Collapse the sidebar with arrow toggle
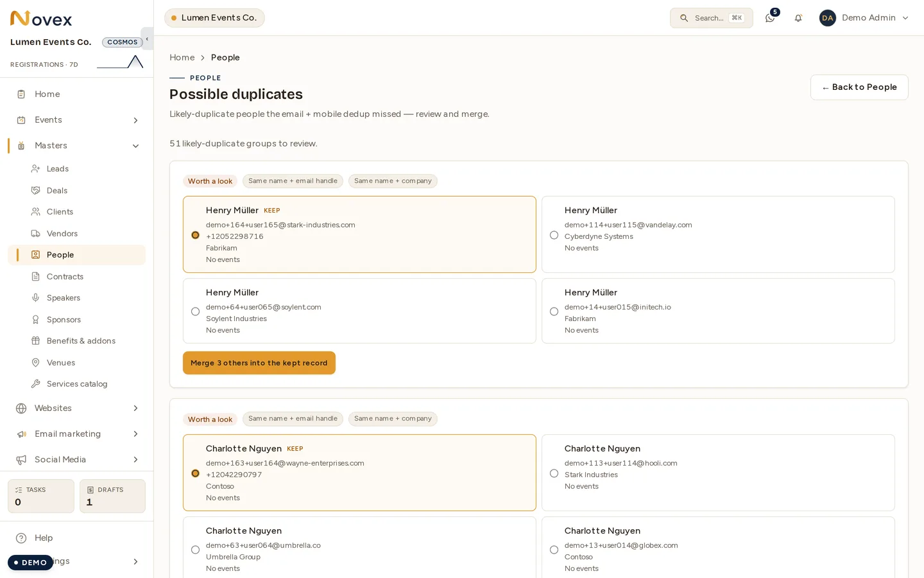Image resolution: width=924 pixels, height=578 pixels. [x=147, y=39]
